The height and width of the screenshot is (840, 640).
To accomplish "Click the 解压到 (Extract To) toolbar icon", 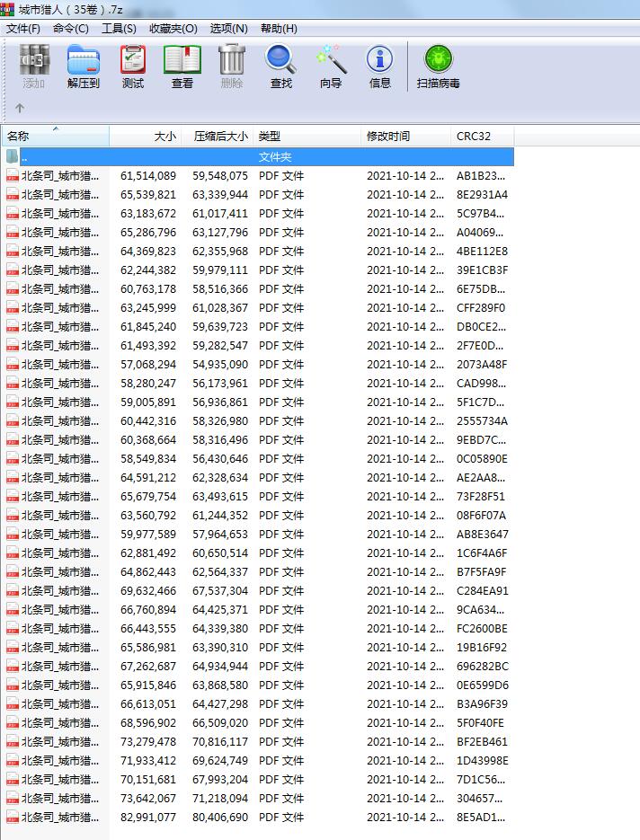I will [x=83, y=61].
